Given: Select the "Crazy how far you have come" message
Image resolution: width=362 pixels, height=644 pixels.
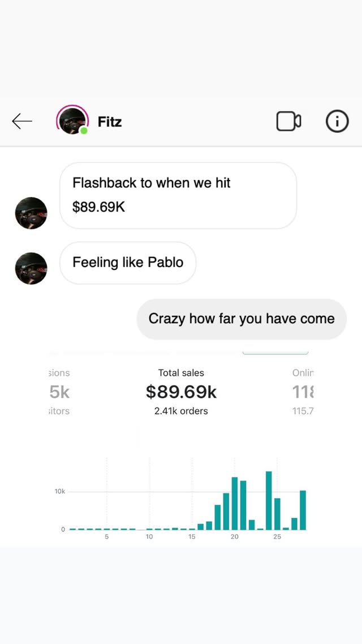Looking at the screenshot, I should 242,319.
